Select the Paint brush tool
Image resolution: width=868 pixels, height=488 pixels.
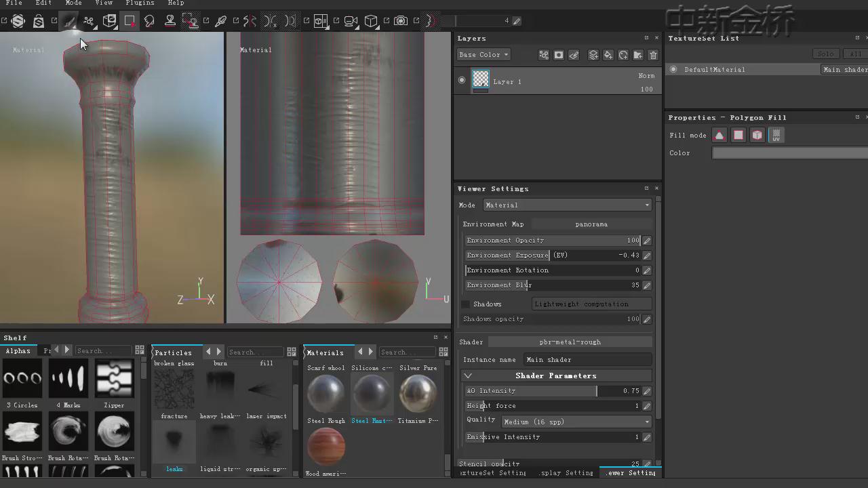coord(69,21)
